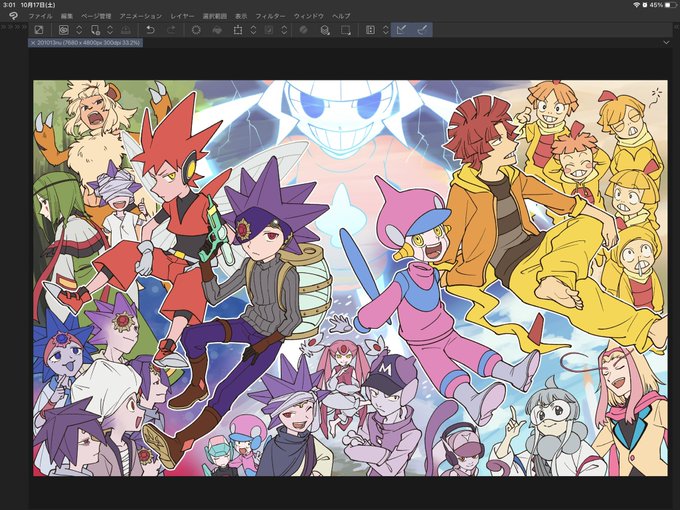The height and width of the screenshot is (510, 680).
Task: Tap the iPad clock showing 3:01
Action: tap(9, 5)
